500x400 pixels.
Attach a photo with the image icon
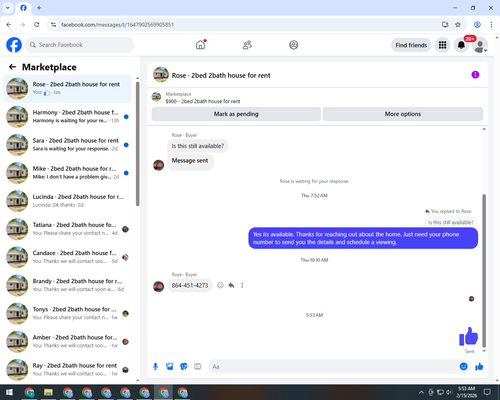(170, 367)
